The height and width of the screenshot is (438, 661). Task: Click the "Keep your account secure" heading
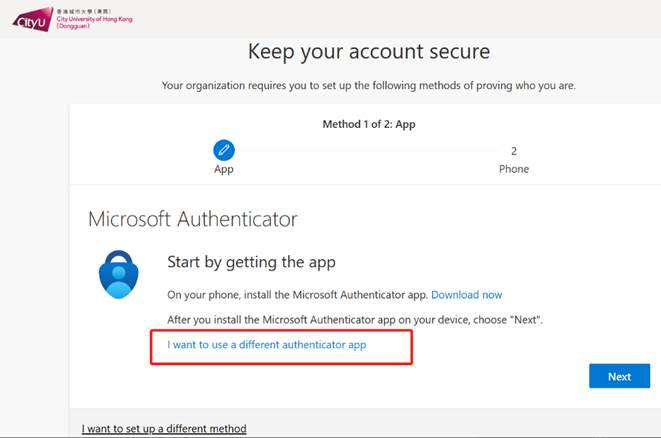pos(369,51)
